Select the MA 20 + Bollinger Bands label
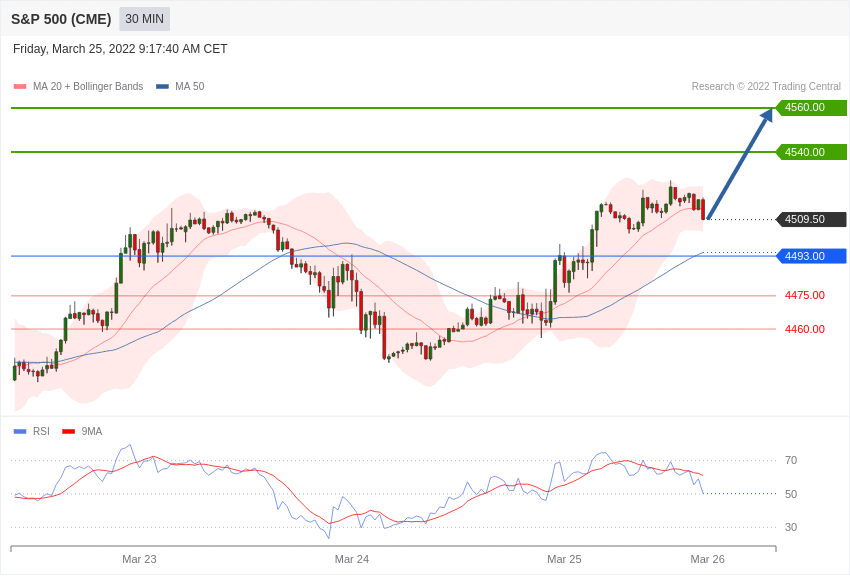Viewport: 850px width, 576px height. (x=88, y=87)
